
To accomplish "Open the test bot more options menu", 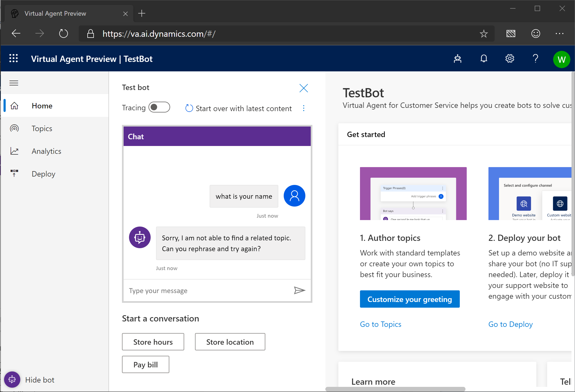I will click(304, 108).
